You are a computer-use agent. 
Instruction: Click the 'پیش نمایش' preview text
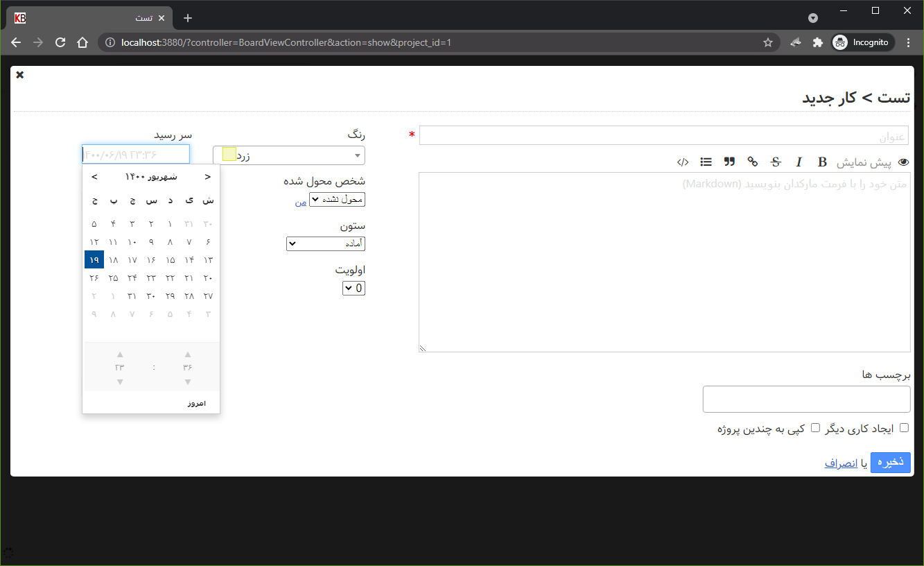[864, 162]
